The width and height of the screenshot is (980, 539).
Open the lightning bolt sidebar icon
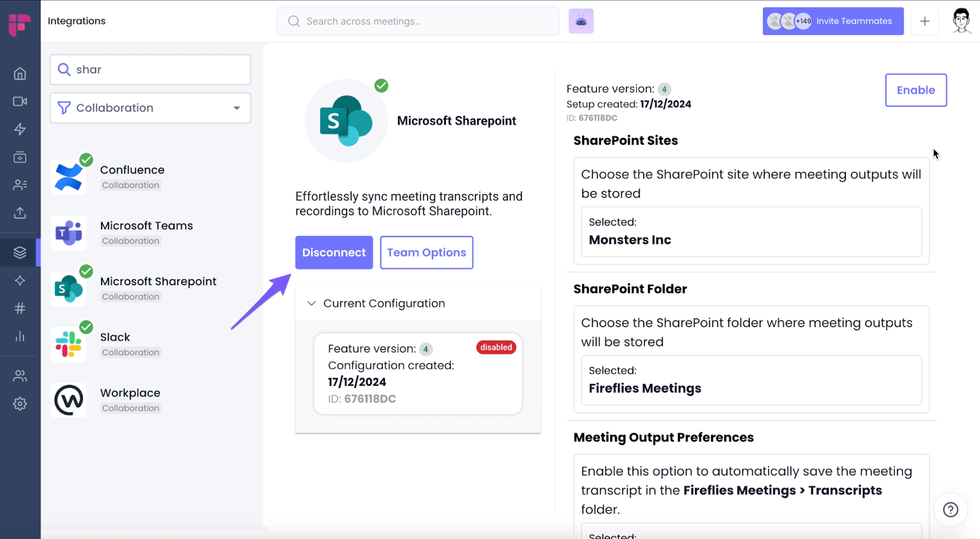(x=20, y=129)
